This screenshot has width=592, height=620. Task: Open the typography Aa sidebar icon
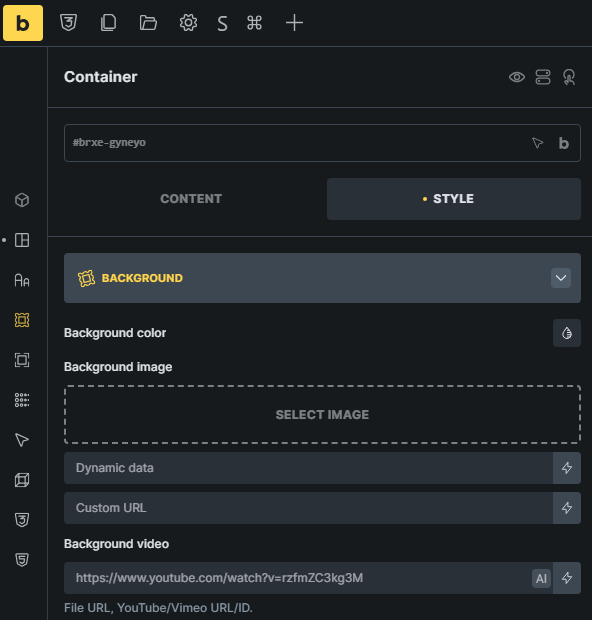pyautogui.click(x=22, y=280)
